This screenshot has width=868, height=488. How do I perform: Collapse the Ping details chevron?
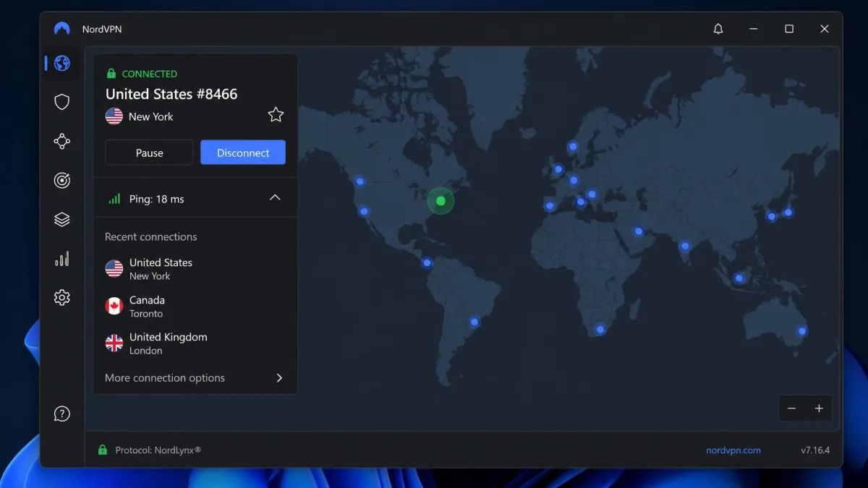click(275, 198)
